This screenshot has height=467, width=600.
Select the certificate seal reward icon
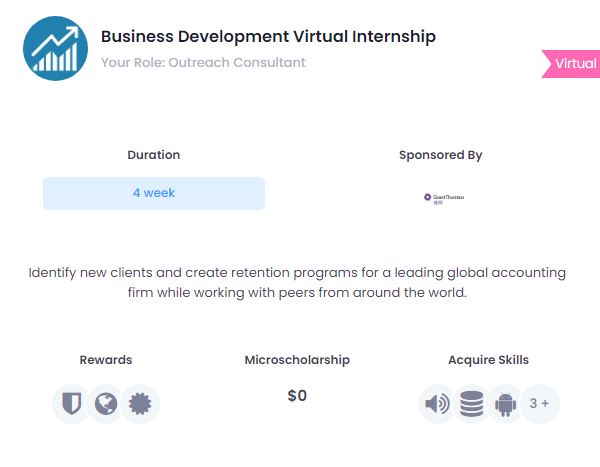click(140, 403)
